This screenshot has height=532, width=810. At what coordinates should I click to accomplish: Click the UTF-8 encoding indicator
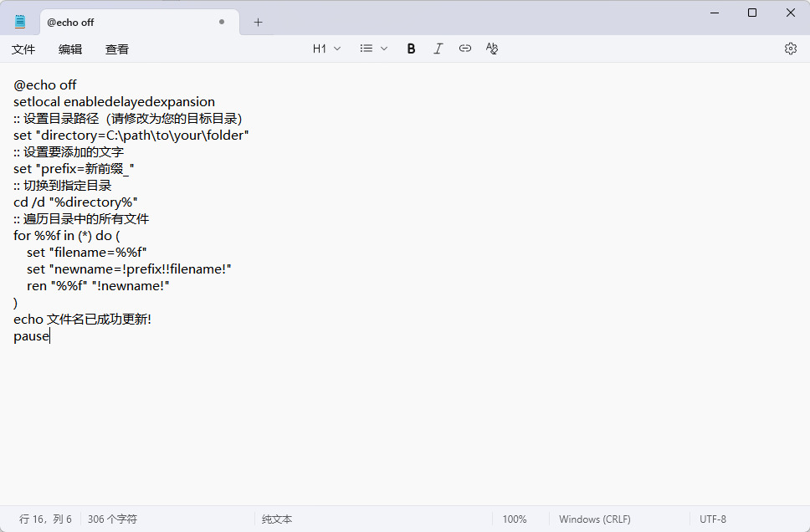[x=713, y=519]
